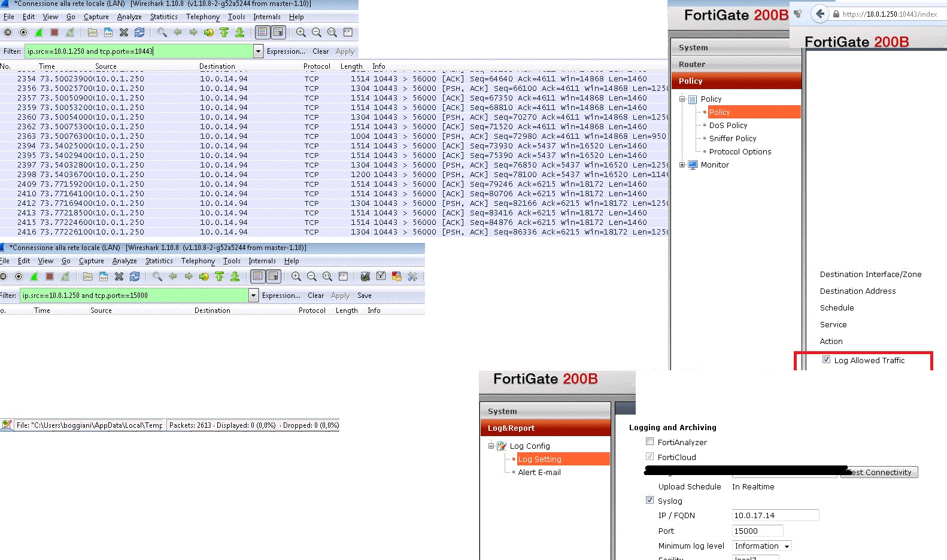Toggle packet colorizing in the port 15000 Wireshark window
The height and width of the screenshot is (560, 947).
257,276
